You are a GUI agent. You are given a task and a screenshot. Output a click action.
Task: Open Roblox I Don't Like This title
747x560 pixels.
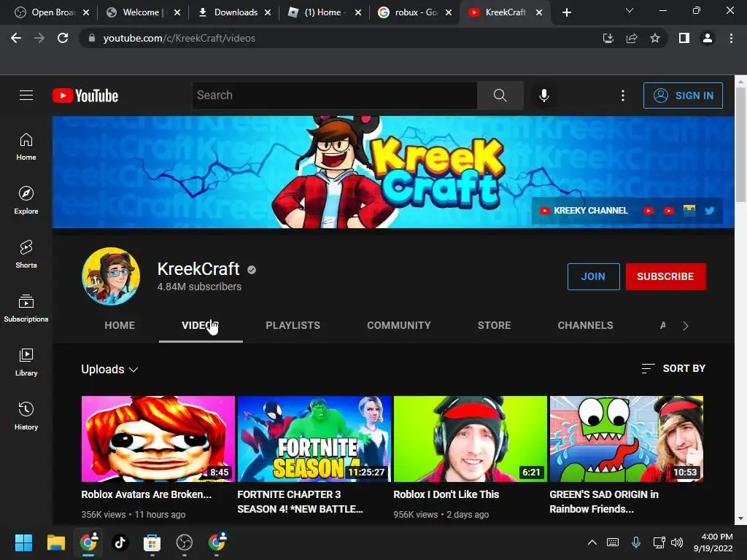tap(446, 495)
